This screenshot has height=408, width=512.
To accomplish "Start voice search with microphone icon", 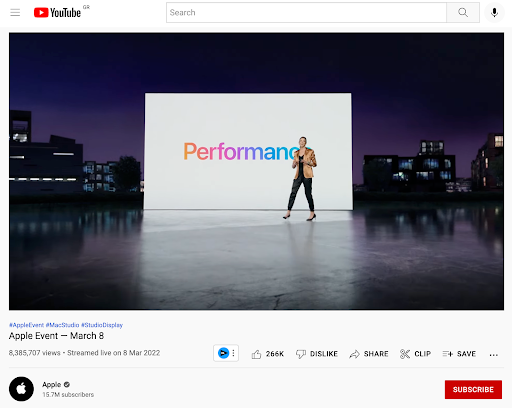I will 494,13.
